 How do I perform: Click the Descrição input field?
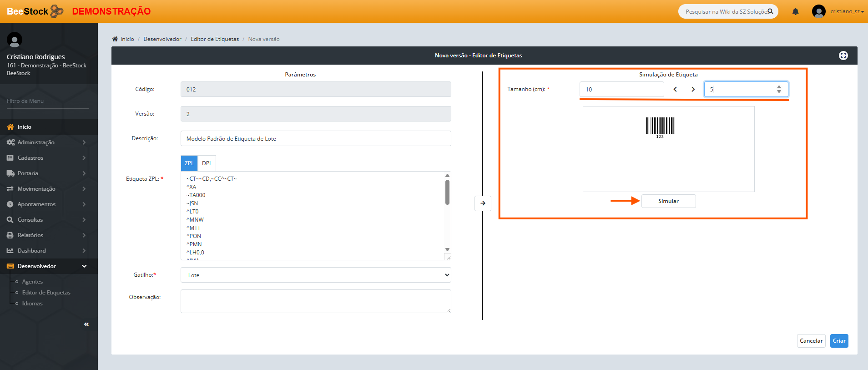coord(316,138)
